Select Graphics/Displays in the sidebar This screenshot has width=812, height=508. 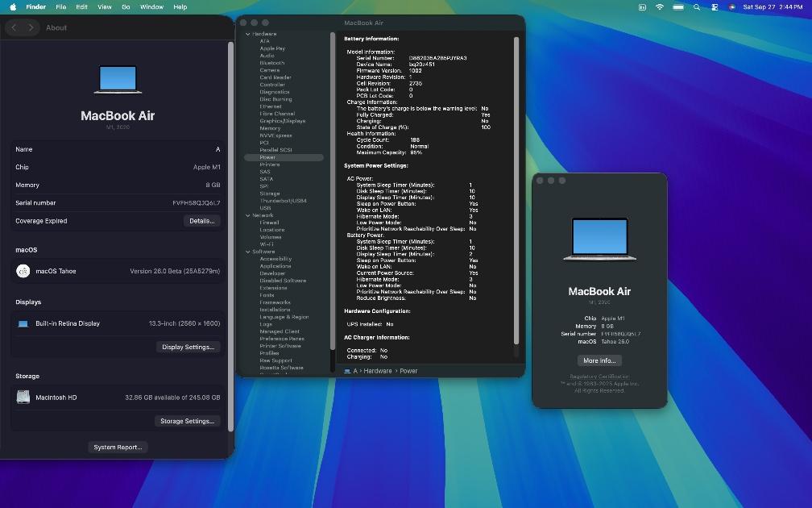(282, 121)
